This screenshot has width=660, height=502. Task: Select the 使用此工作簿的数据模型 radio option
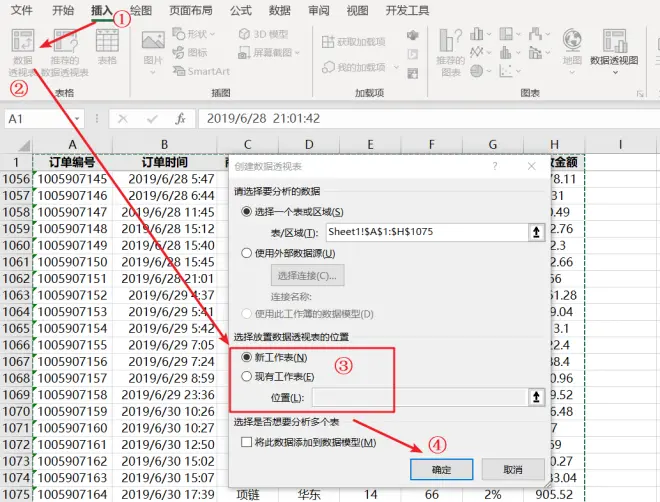point(246,313)
